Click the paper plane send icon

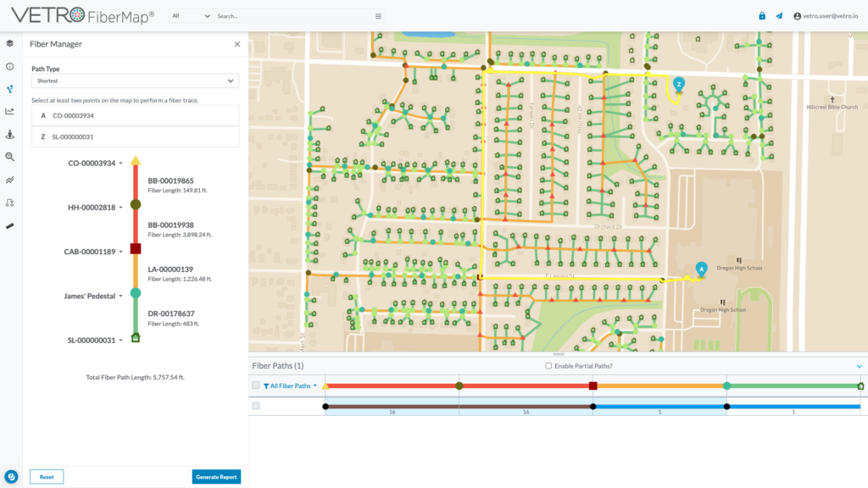[779, 16]
